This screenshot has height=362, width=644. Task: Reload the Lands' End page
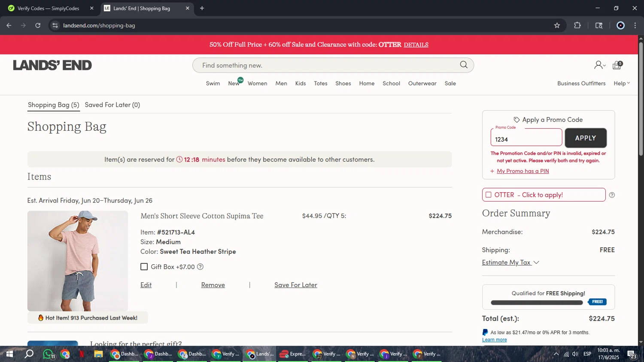(38, 25)
